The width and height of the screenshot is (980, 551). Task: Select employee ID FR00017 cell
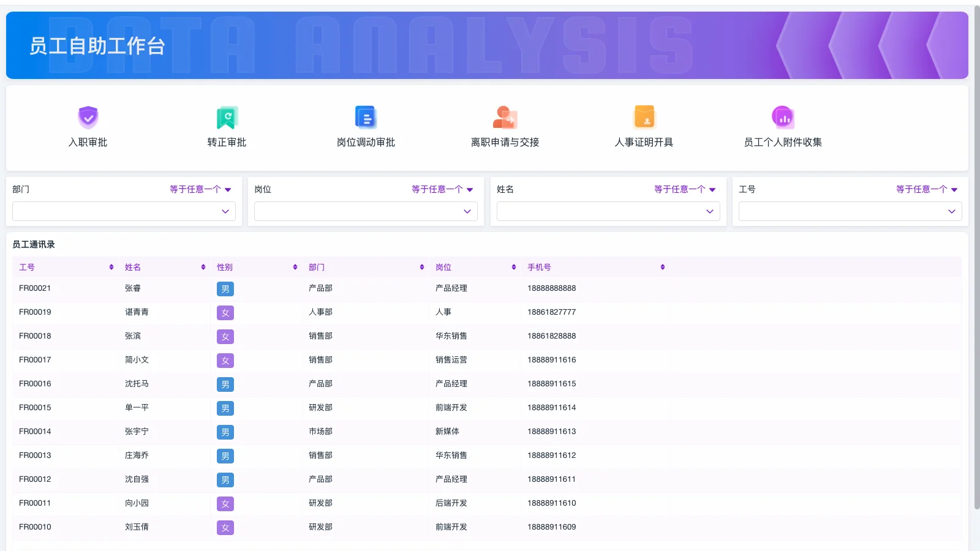pyautogui.click(x=35, y=360)
